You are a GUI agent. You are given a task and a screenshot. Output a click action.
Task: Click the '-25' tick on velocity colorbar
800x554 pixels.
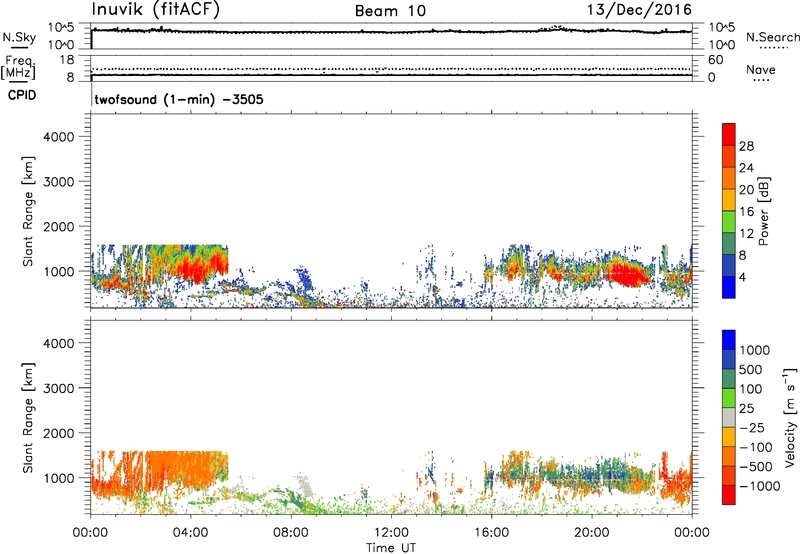[x=752, y=427]
